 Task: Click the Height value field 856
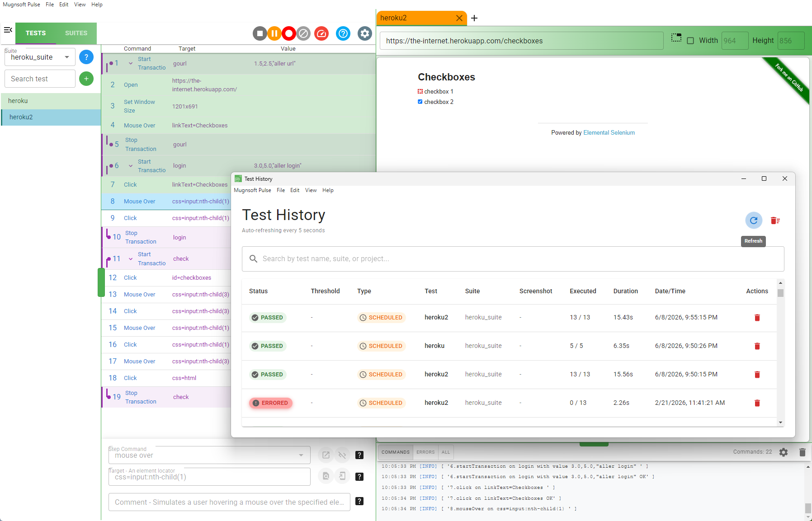[x=791, y=41]
